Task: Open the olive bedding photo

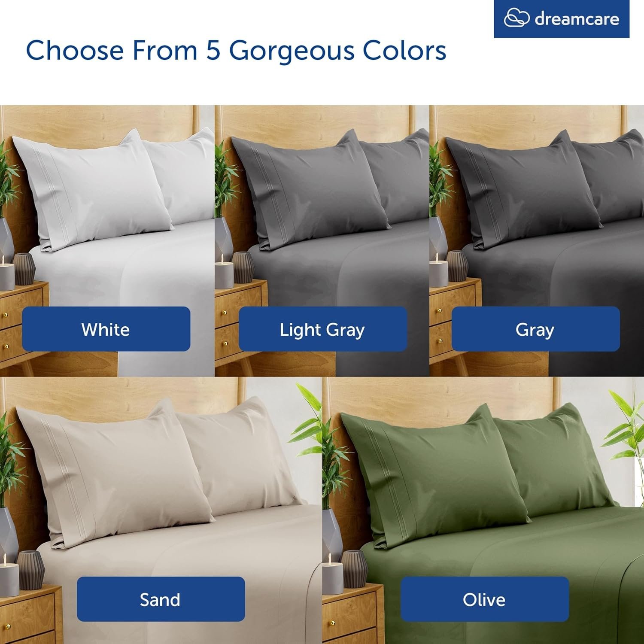Action: [483, 510]
